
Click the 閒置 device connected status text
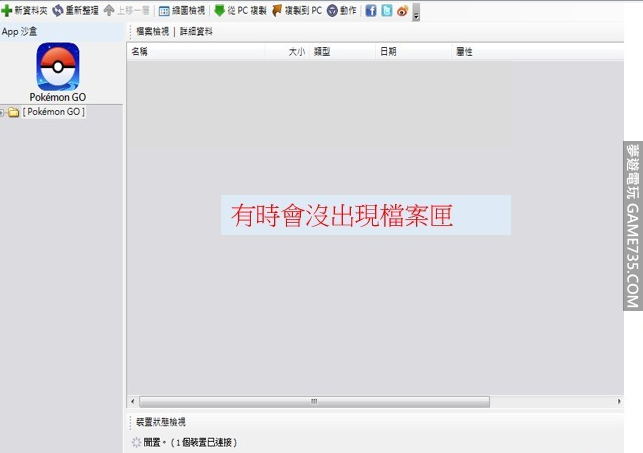tap(190, 442)
